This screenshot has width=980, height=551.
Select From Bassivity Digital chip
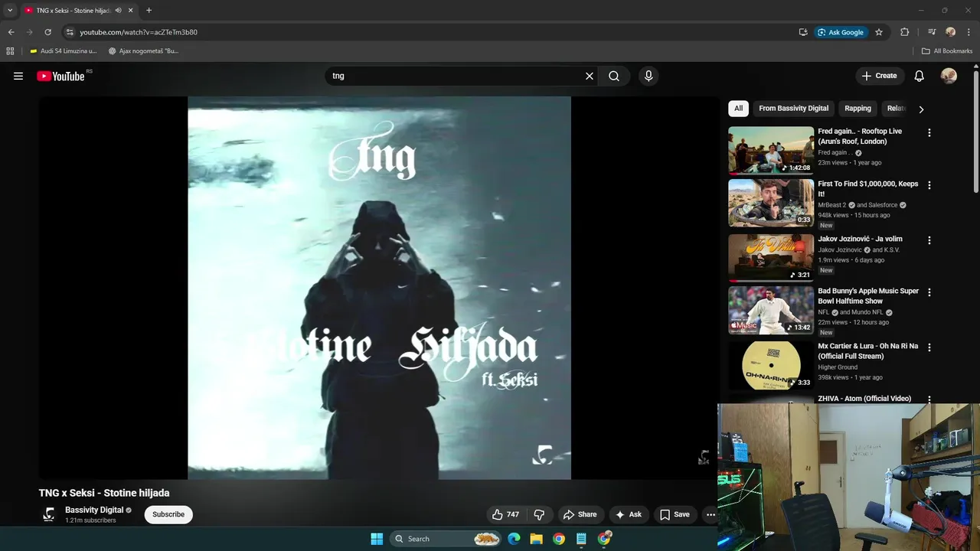click(793, 109)
